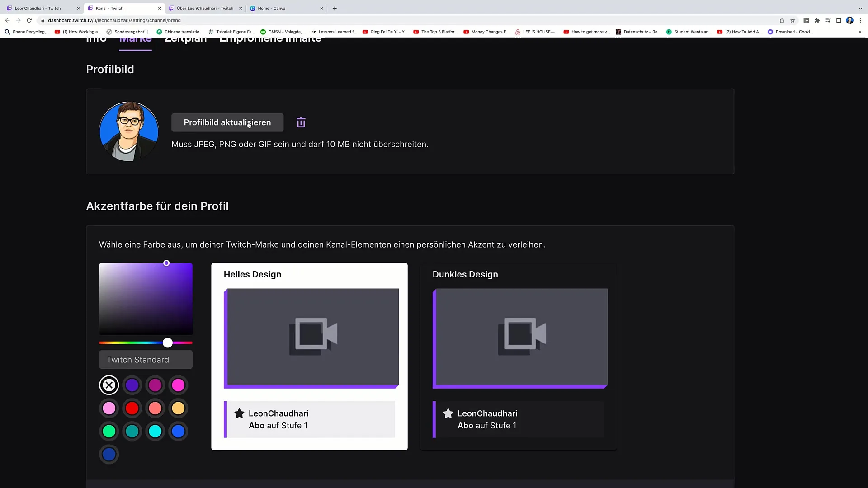The image size is (868, 488).
Task: Click Profilbild aktualisieren button
Action: [227, 122]
